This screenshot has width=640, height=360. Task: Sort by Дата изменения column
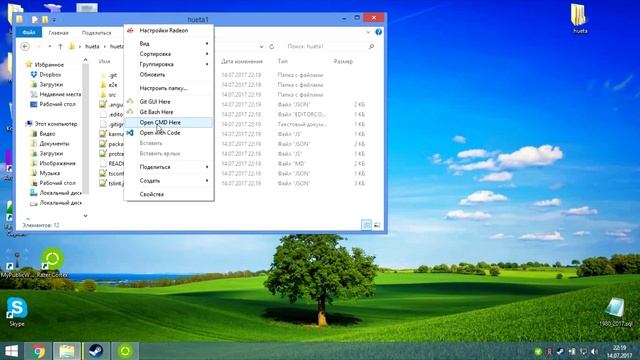pyautogui.click(x=242, y=61)
